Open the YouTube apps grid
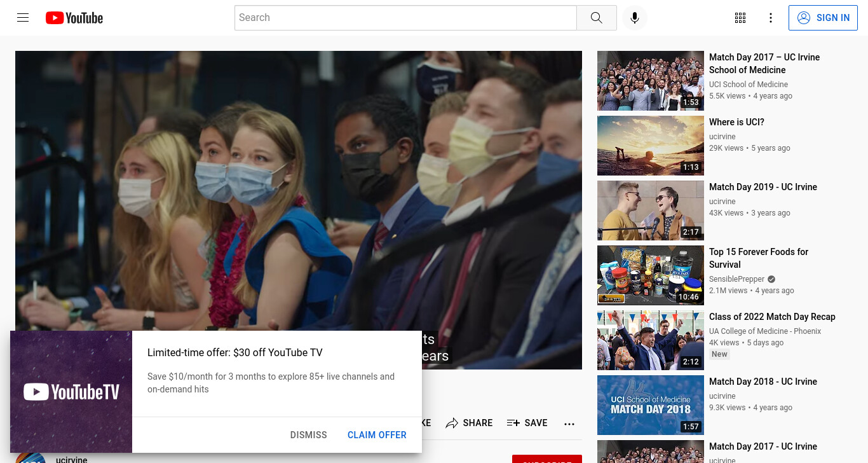The image size is (868, 463). 740,18
